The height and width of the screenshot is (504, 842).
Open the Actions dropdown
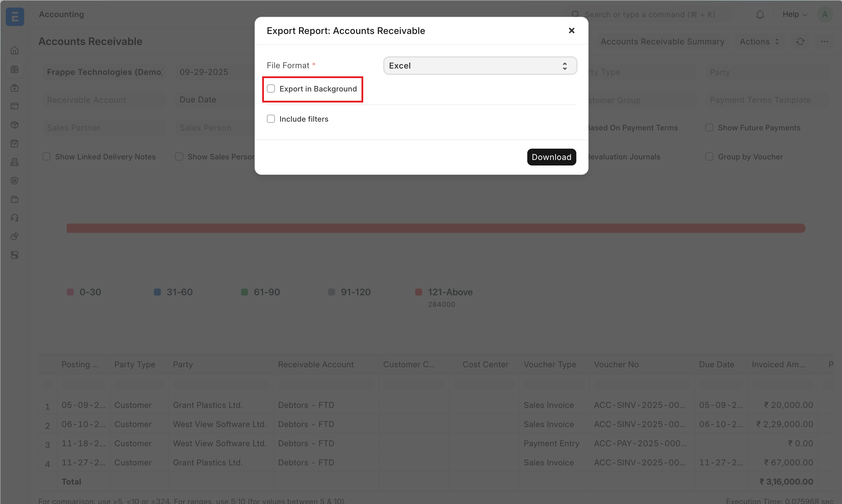759,42
